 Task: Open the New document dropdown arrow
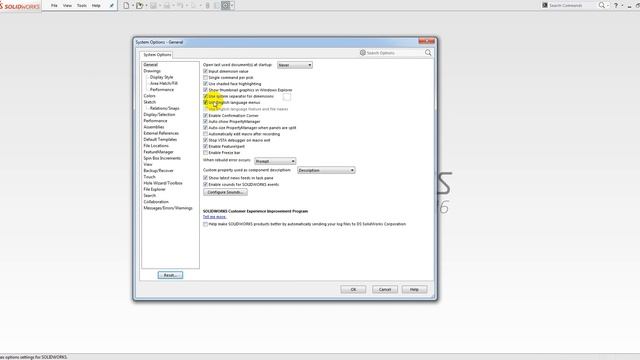(133, 6)
